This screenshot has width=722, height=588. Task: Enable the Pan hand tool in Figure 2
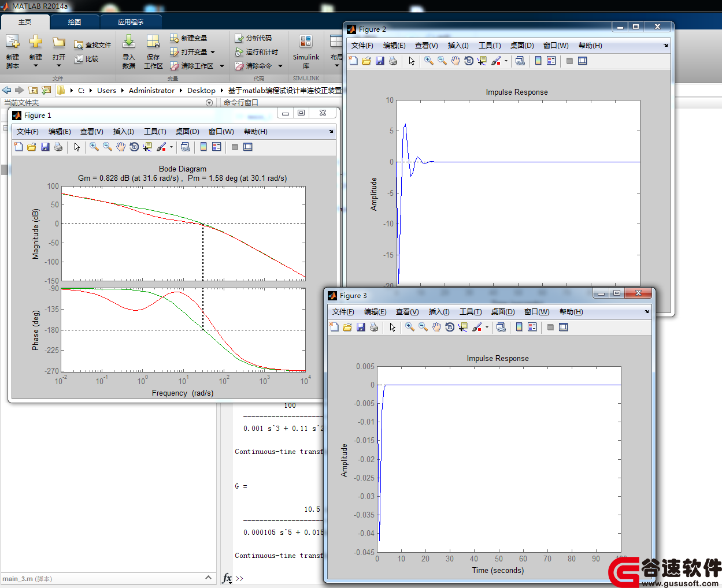[456, 61]
